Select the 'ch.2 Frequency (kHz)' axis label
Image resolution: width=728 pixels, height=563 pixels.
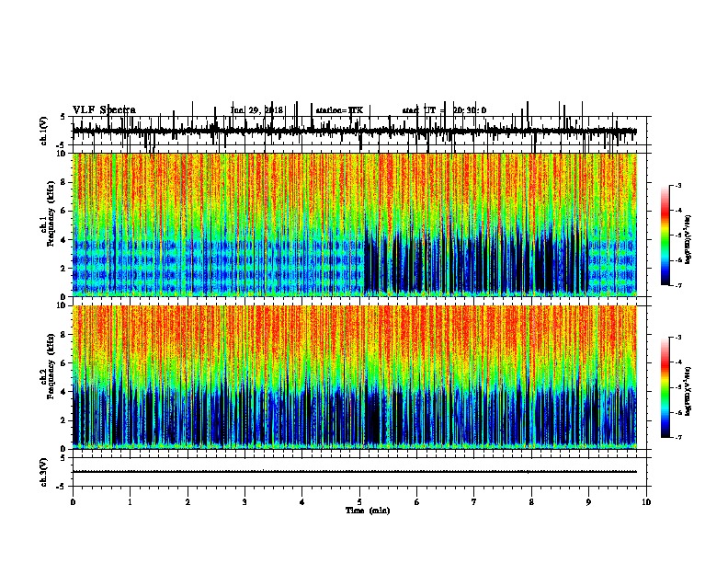tap(48, 366)
